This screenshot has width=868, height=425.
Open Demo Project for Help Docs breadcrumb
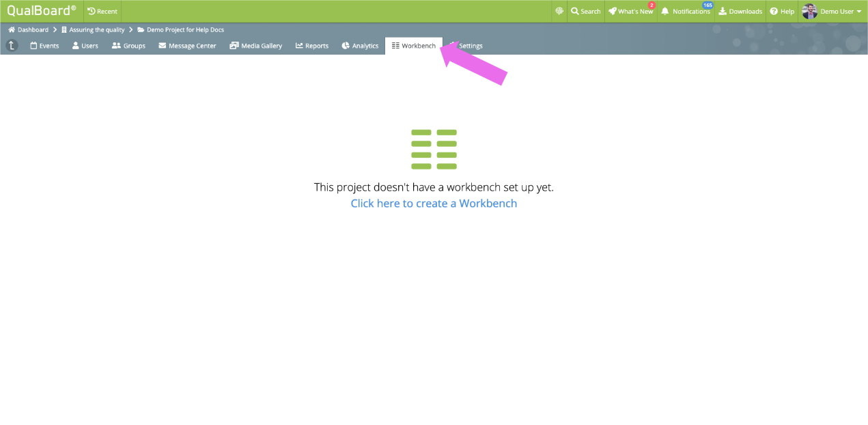180,30
